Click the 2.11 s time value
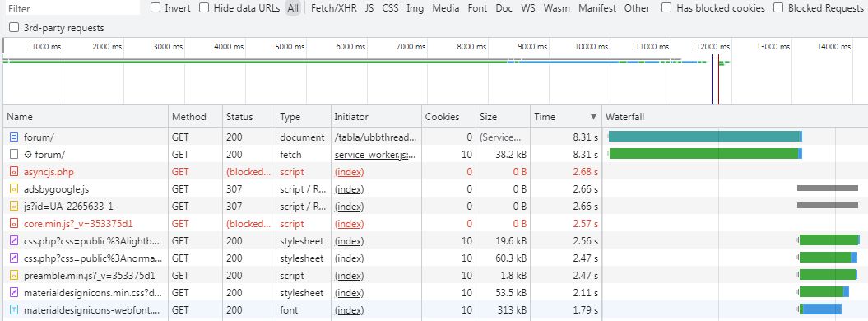Viewport: 868px width, 321px height. coord(586,293)
